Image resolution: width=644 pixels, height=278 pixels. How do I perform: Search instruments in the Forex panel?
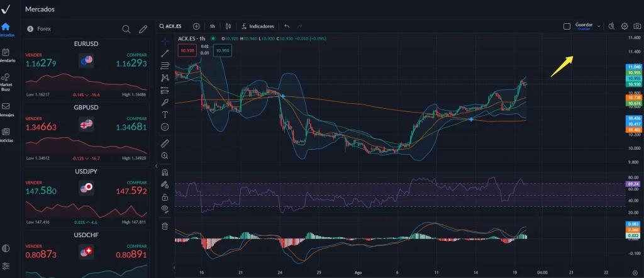[126, 29]
